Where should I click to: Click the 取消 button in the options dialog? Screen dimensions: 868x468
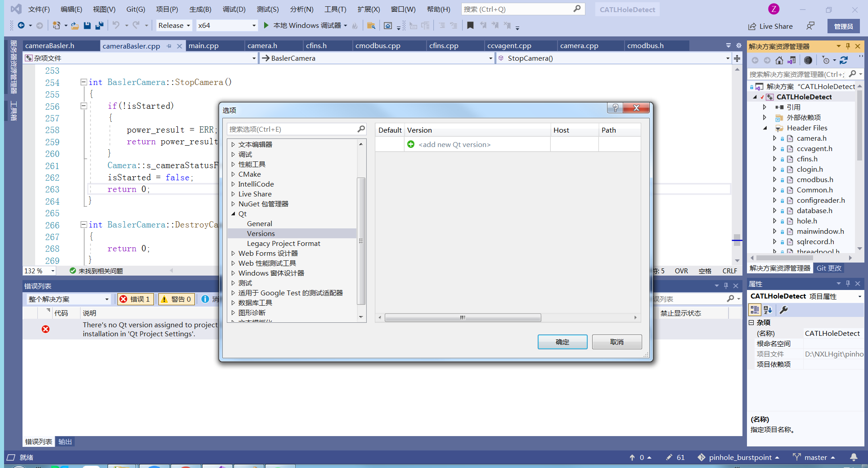(x=616, y=342)
